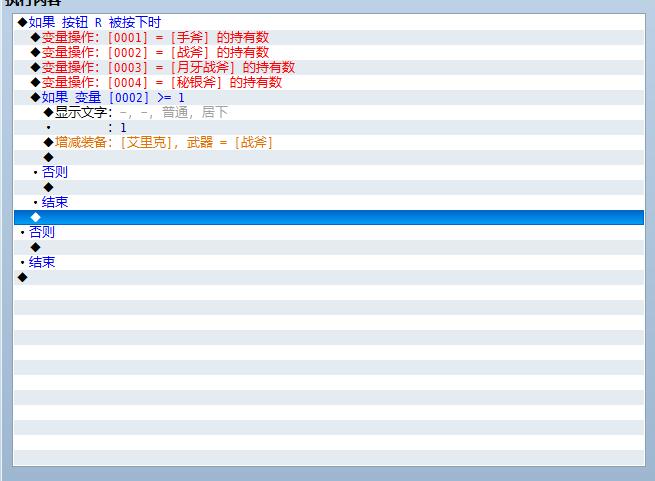Image resolution: width=655 pixels, height=481 pixels.
Task: Select the highlighted blue empty command line
Action: pos(329,217)
